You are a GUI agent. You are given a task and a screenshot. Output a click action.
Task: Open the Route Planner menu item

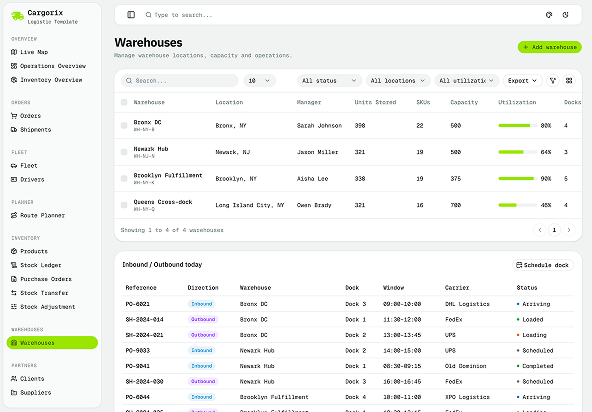[x=52, y=215]
